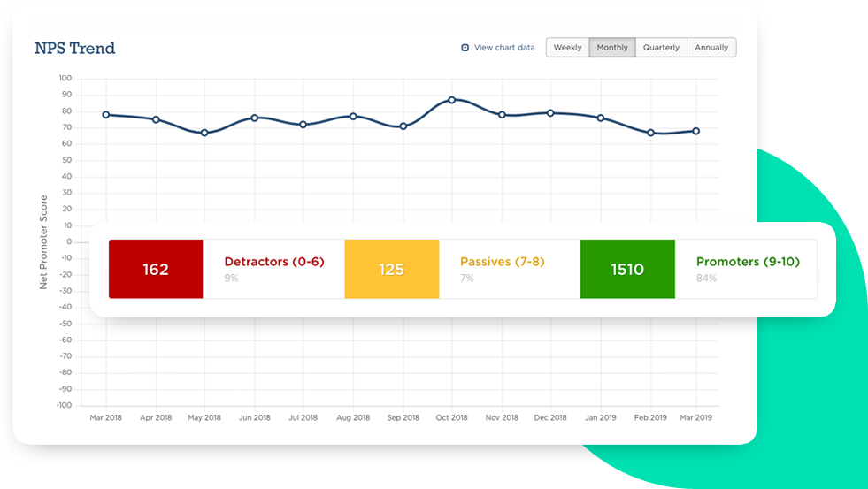Click the Jun 2018 data point
Viewport: 868px width, 489px height.
tap(255, 118)
